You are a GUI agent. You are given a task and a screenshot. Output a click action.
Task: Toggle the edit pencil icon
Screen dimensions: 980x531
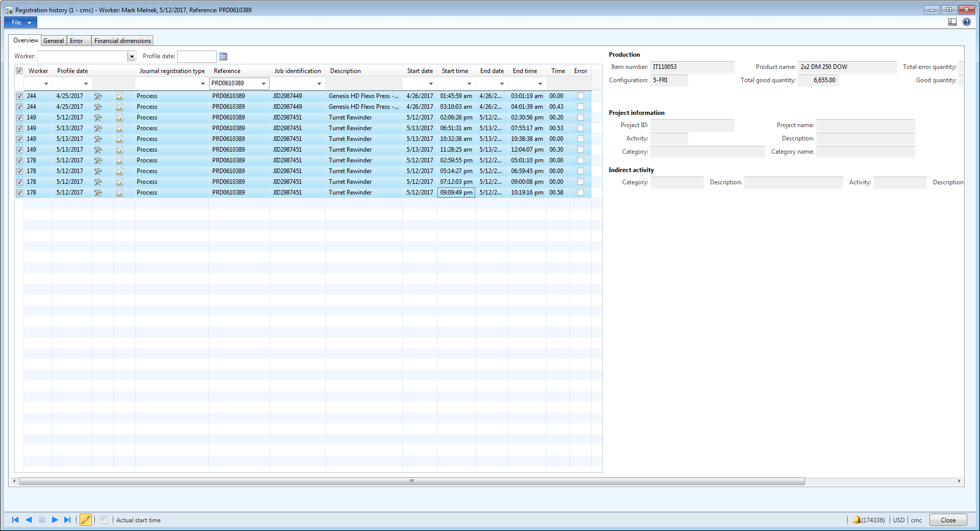pyautogui.click(x=86, y=520)
